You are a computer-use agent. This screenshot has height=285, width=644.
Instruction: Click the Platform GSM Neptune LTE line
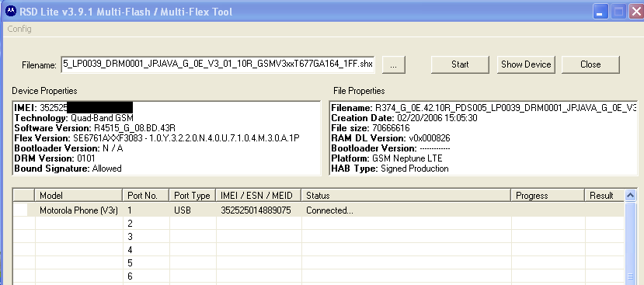387,158
